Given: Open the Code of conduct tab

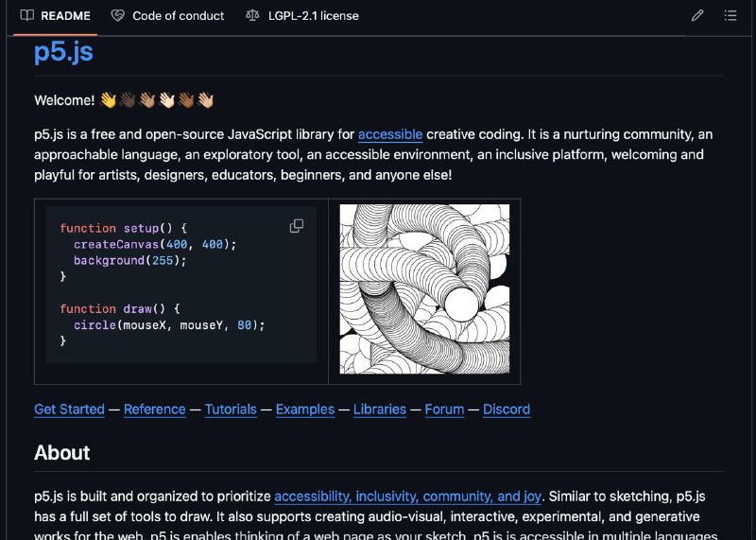Looking at the screenshot, I should 168,16.
